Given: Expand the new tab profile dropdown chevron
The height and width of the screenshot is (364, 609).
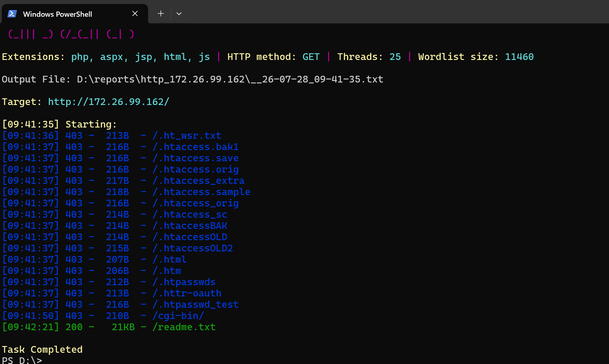Looking at the screenshot, I should tap(179, 14).
